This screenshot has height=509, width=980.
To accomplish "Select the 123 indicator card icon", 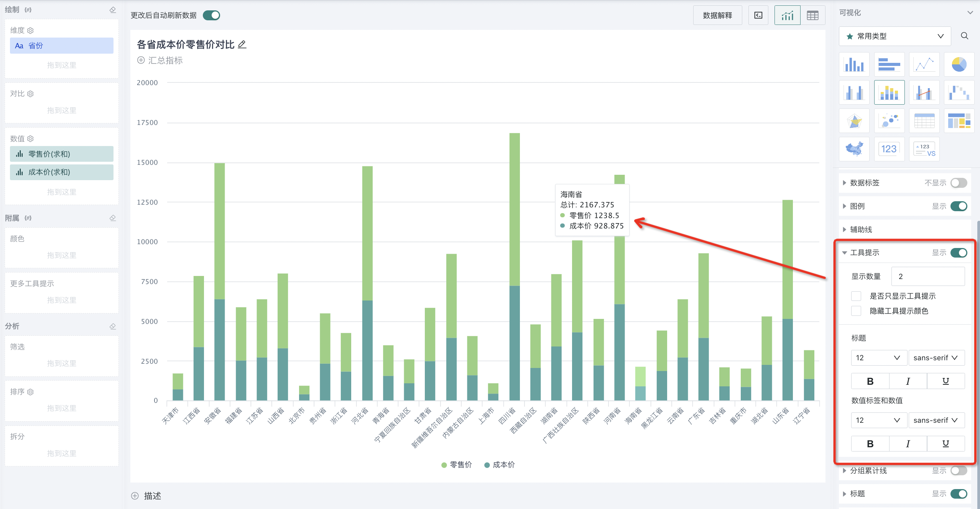I will tap(889, 149).
